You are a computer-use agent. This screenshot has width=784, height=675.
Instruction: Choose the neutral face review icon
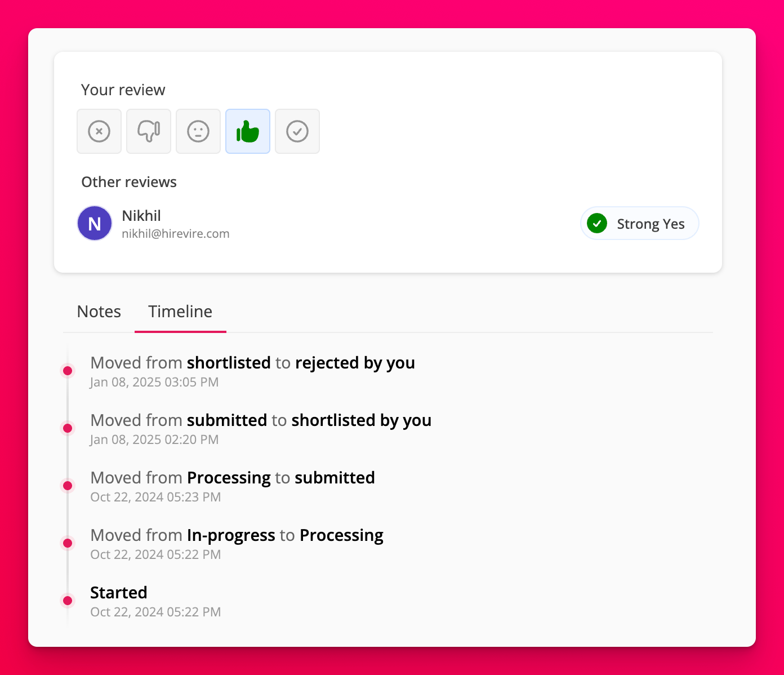198,131
